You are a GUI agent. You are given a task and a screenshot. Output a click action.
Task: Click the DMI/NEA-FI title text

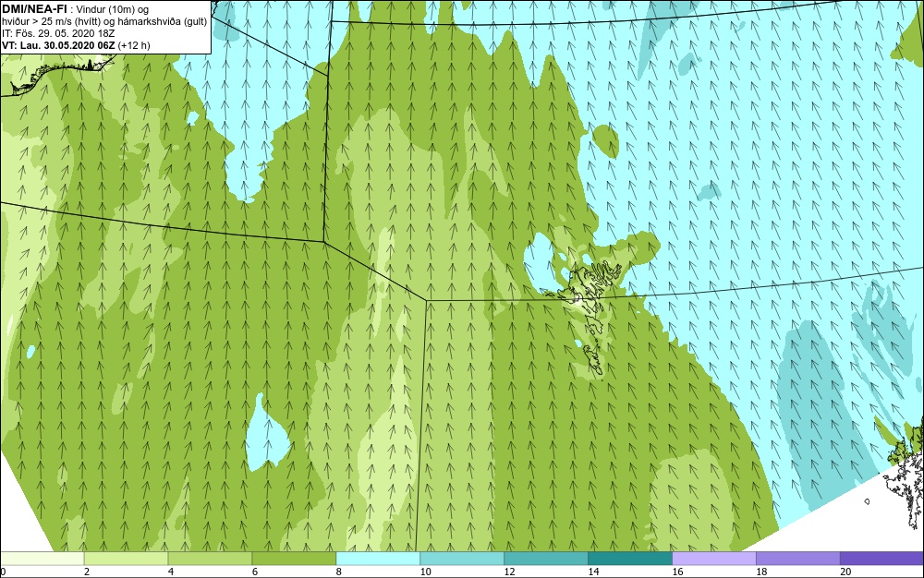[x=34, y=8]
